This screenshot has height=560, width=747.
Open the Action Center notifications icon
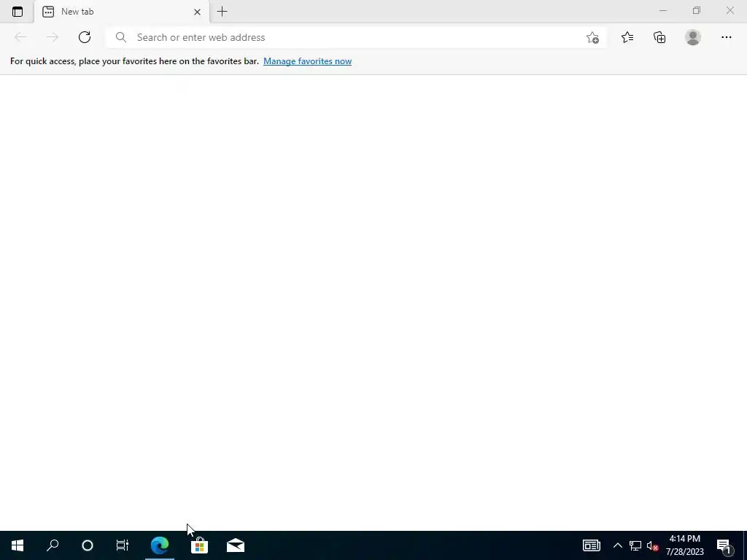pyautogui.click(x=724, y=546)
